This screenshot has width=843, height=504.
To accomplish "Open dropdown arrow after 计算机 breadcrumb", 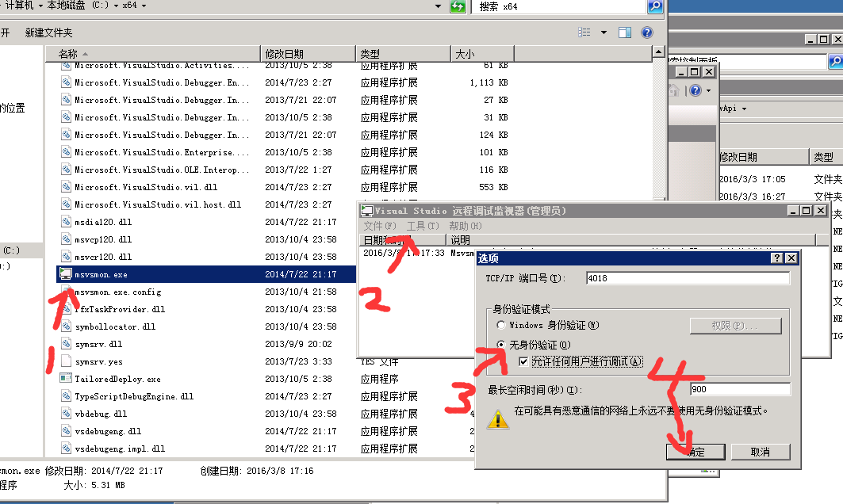I will 40,6.
